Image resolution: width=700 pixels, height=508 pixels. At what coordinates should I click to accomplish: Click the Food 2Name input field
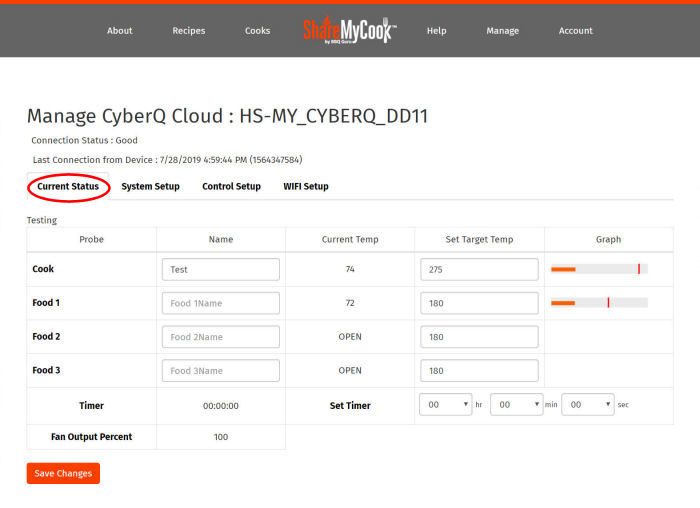[x=221, y=337]
